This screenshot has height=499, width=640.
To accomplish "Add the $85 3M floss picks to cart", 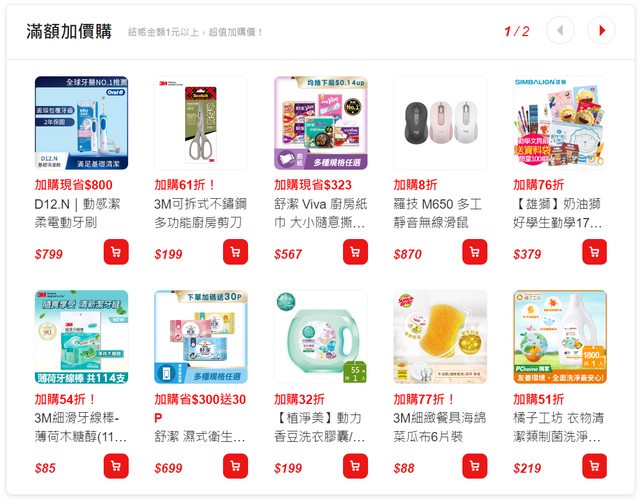I will (116, 466).
